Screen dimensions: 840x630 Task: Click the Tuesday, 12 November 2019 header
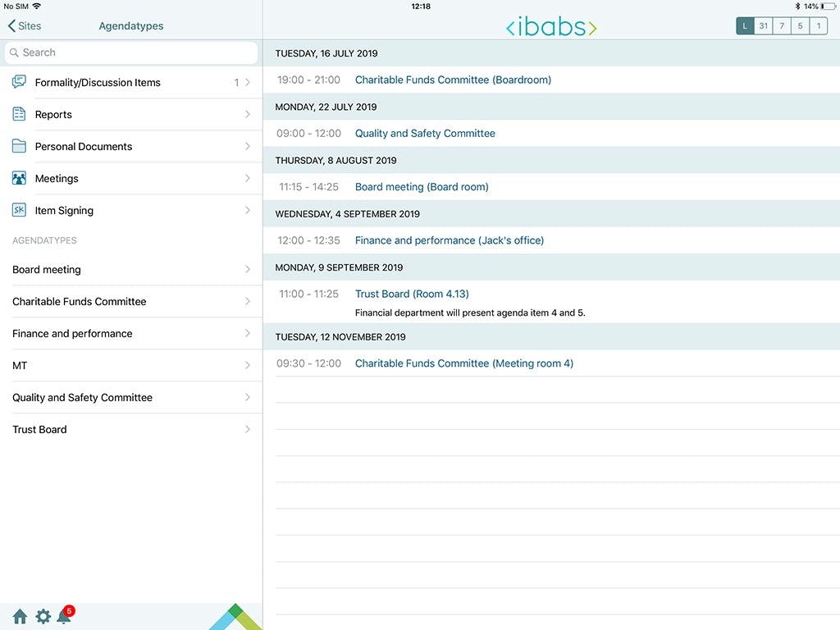click(551, 337)
